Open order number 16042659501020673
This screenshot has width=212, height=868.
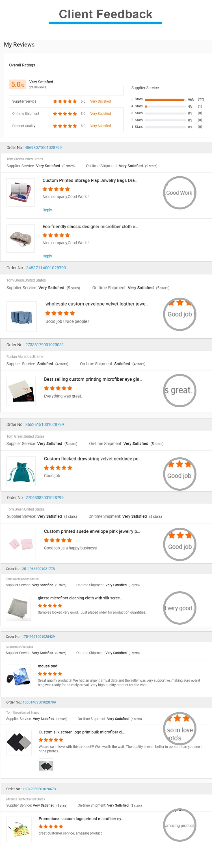tap(39, 789)
